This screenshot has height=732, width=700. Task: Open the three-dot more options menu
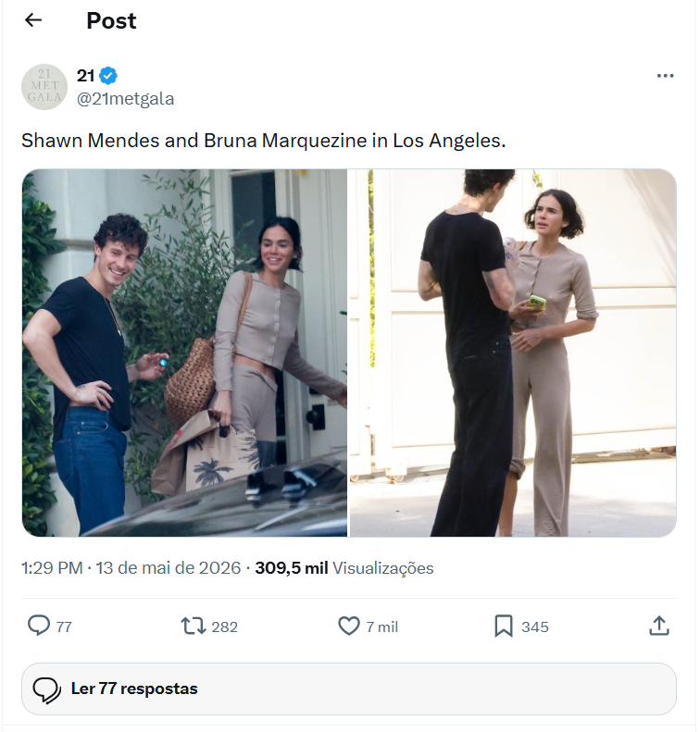[x=665, y=76]
